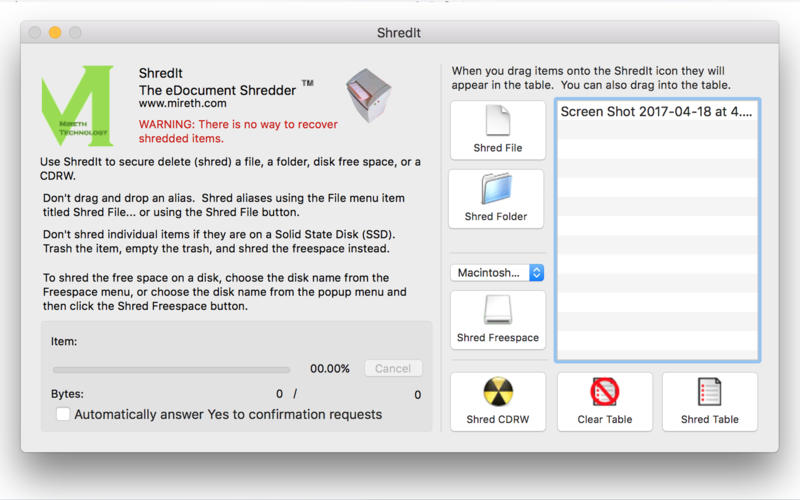Click the www.mireth.com web address
Screen dimensions: 800x500
click(x=183, y=103)
